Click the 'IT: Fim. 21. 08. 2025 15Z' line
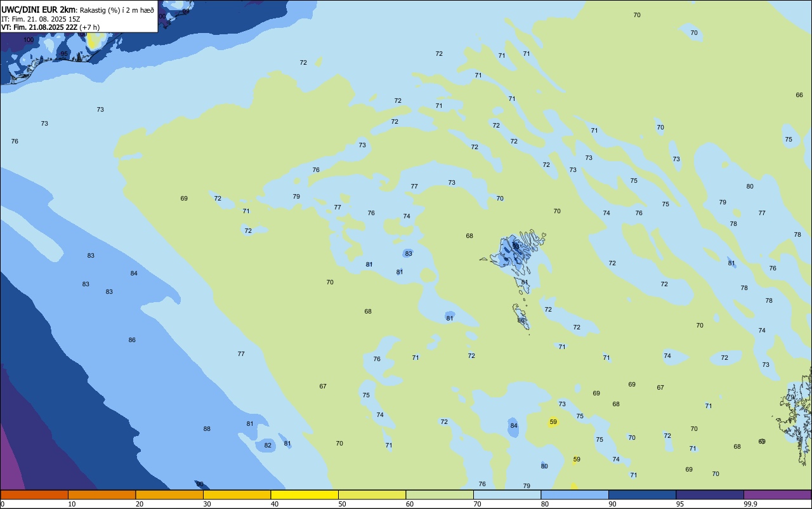This screenshot has width=812, height=509. coord(40,19)
